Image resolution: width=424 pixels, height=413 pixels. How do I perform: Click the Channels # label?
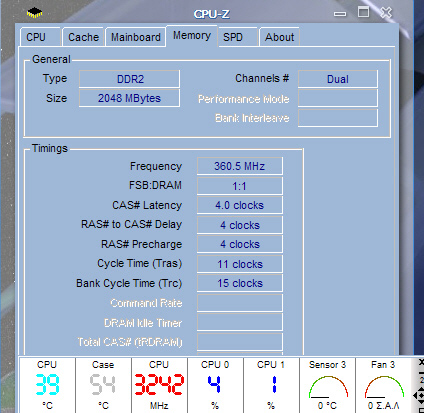tap(262, 78)
